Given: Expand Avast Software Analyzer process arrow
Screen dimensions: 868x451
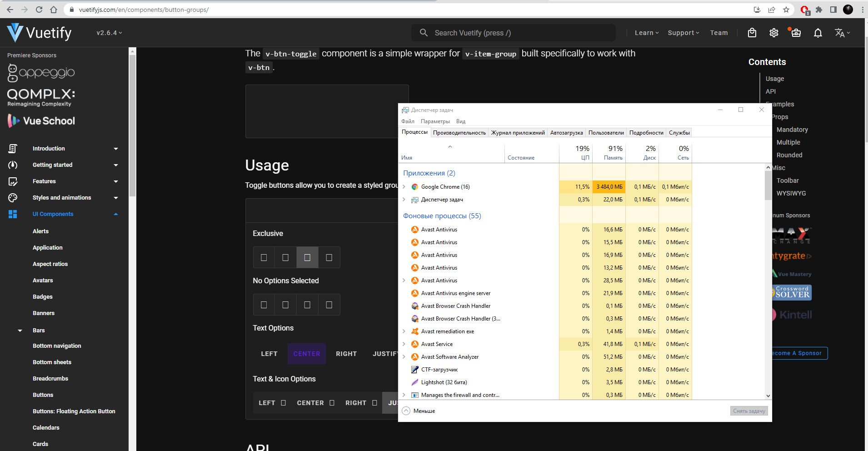Looking at the screenshot, I should point(404,357).
